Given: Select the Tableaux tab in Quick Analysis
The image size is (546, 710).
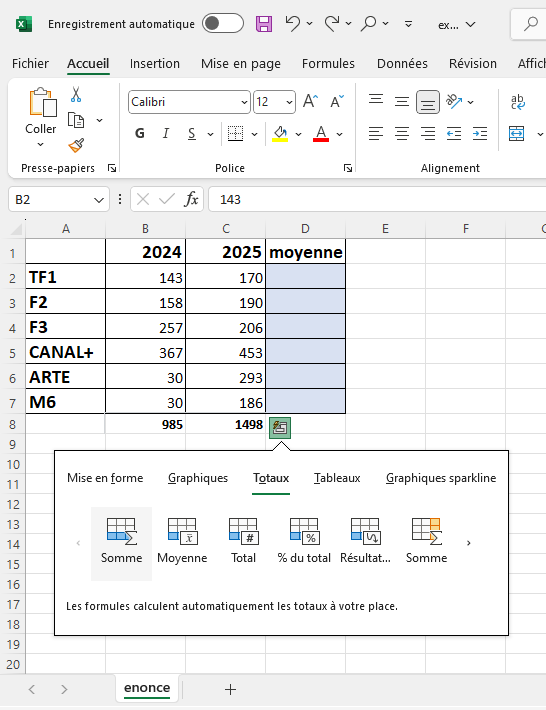Looking at the screenshot, I should point(337,478).
